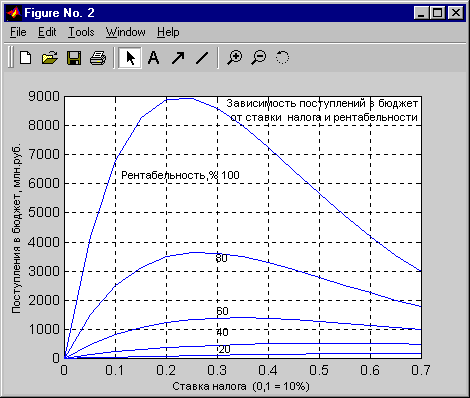Click the curve label '60'

222,311
